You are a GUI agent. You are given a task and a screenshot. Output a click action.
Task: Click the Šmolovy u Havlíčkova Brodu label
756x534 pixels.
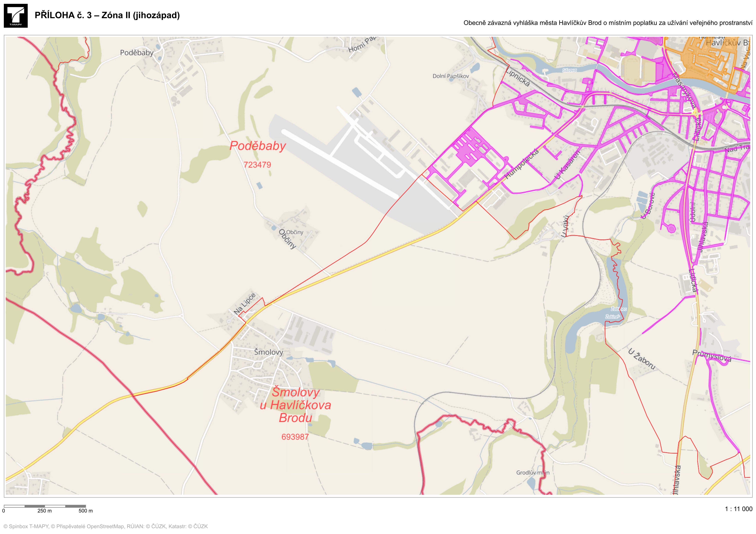point(295,405)
